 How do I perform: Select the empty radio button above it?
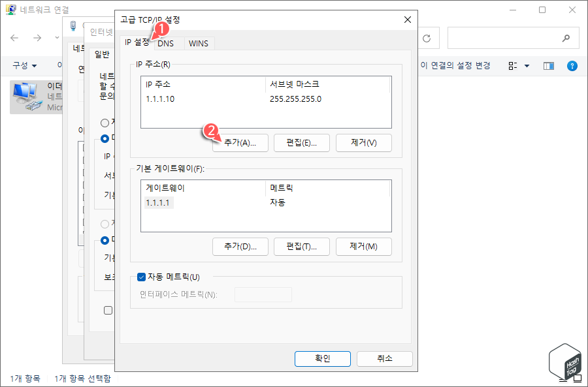(105, 122)
